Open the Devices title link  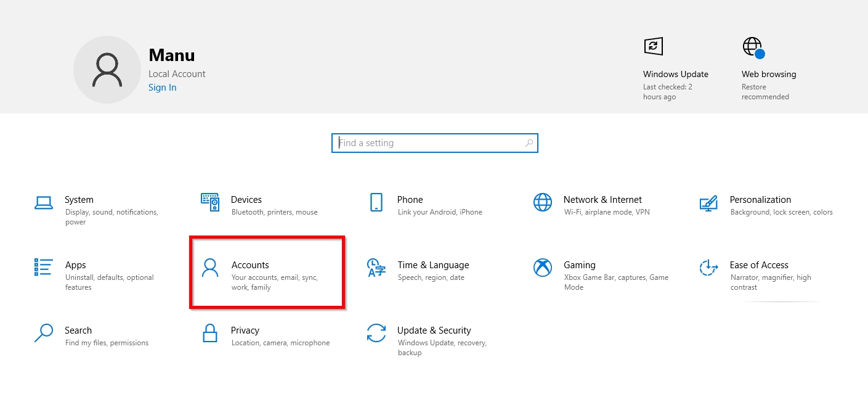246,200
